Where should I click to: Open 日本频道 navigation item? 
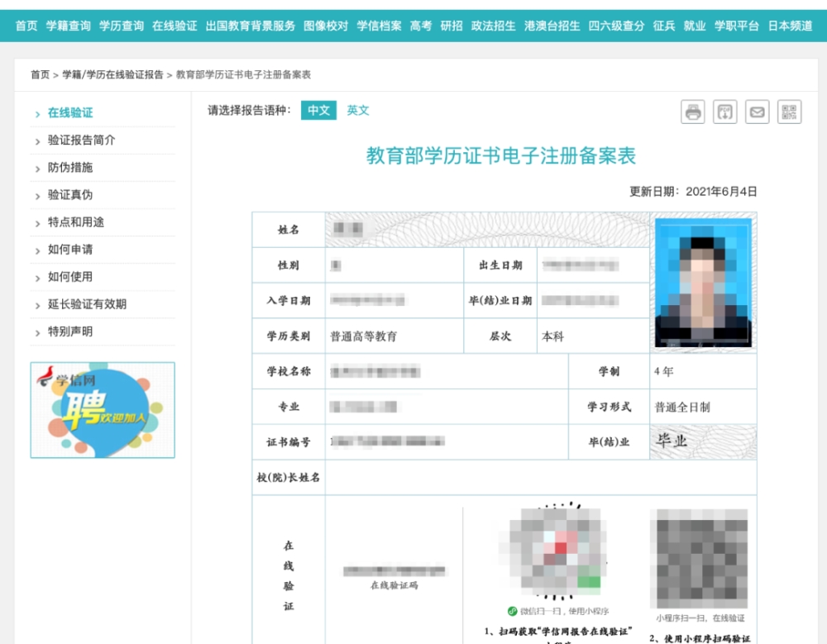pyautogui.click(x=790, y=26)
